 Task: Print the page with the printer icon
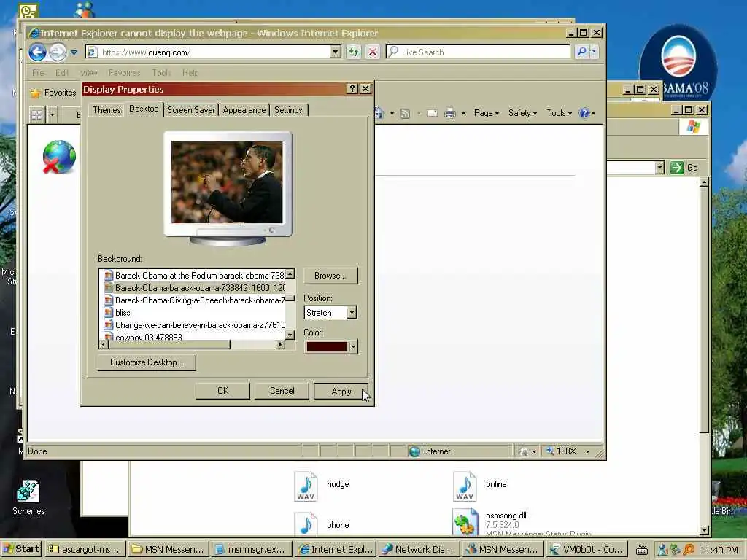pos(449,113)
